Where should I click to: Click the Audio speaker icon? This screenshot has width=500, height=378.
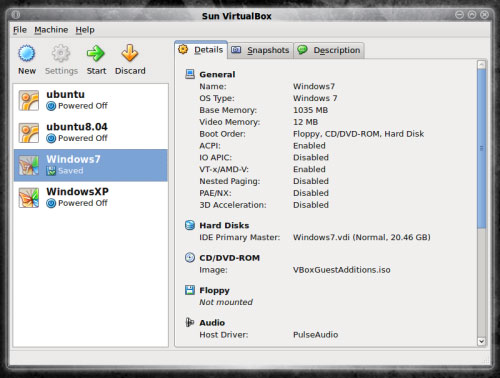tap(190, 322)
